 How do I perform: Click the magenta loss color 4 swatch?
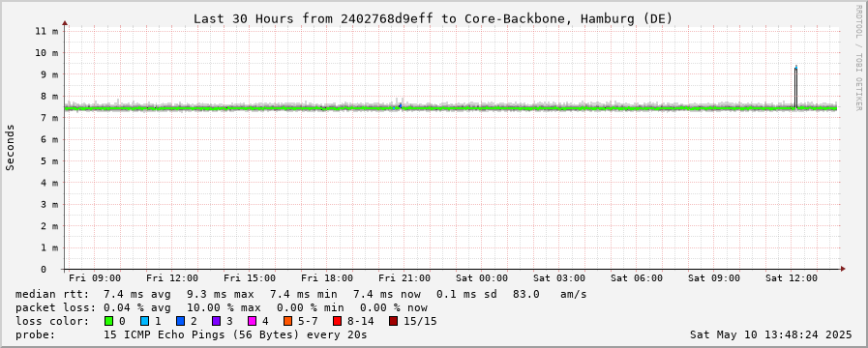coord(252,321)
